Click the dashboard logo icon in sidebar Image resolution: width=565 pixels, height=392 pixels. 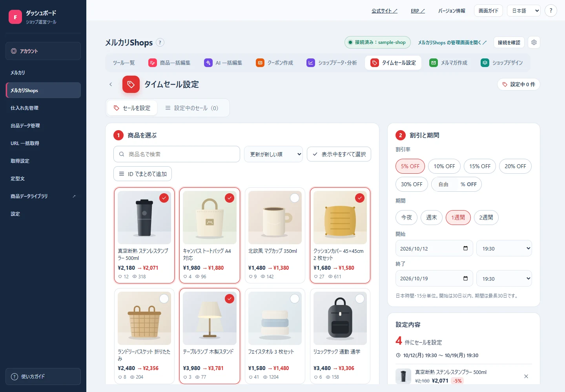point(15,17)
